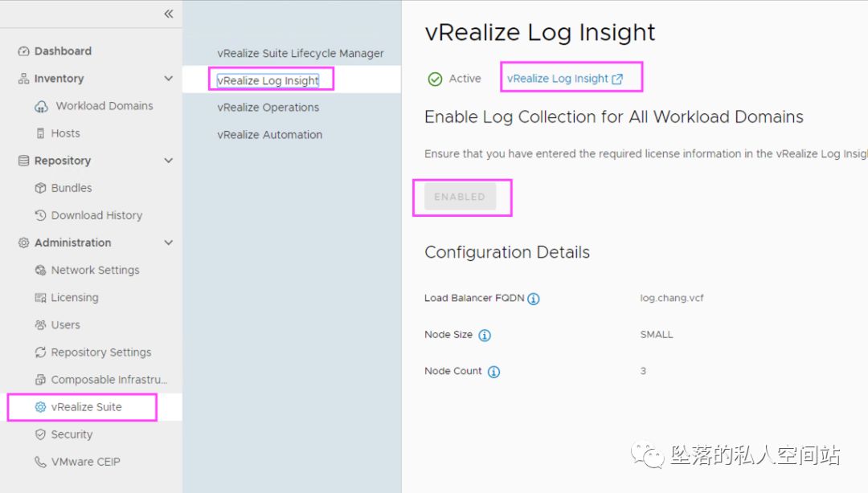Click the external link icon beside vRealize Log Insight
Viewport: 868px width, 493px height.
[x=617, y=79]
